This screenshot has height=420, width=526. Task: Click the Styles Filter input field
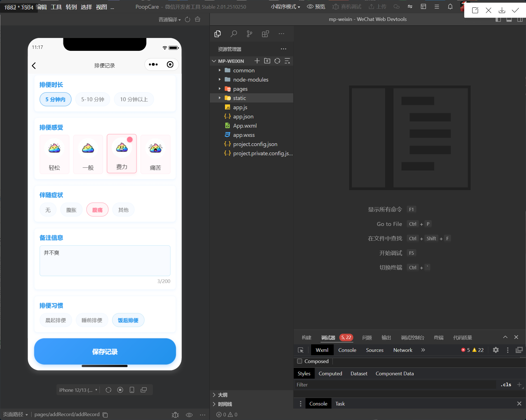point(395,385)
